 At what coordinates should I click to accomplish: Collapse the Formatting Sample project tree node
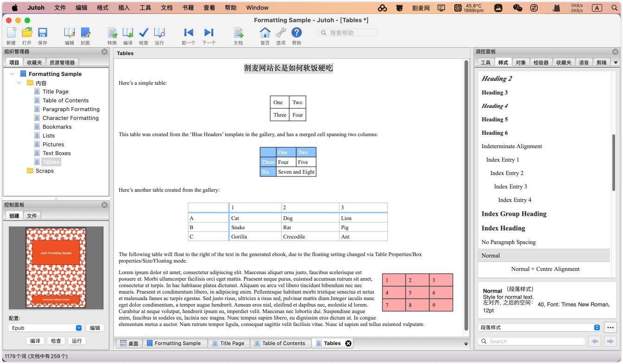tap(12, 74)
